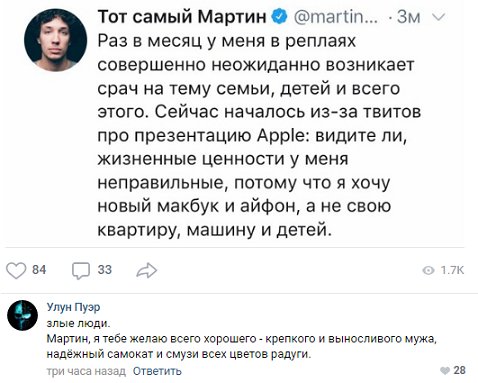Click the eye views icon
The width and height of the screenshot is (478, 383).
pyautogui.click(x=428, y=270)
